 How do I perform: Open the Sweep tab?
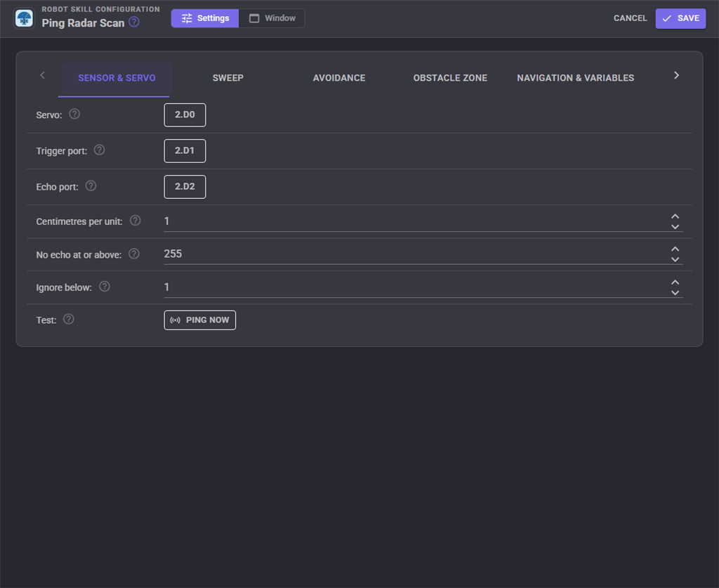228,78
